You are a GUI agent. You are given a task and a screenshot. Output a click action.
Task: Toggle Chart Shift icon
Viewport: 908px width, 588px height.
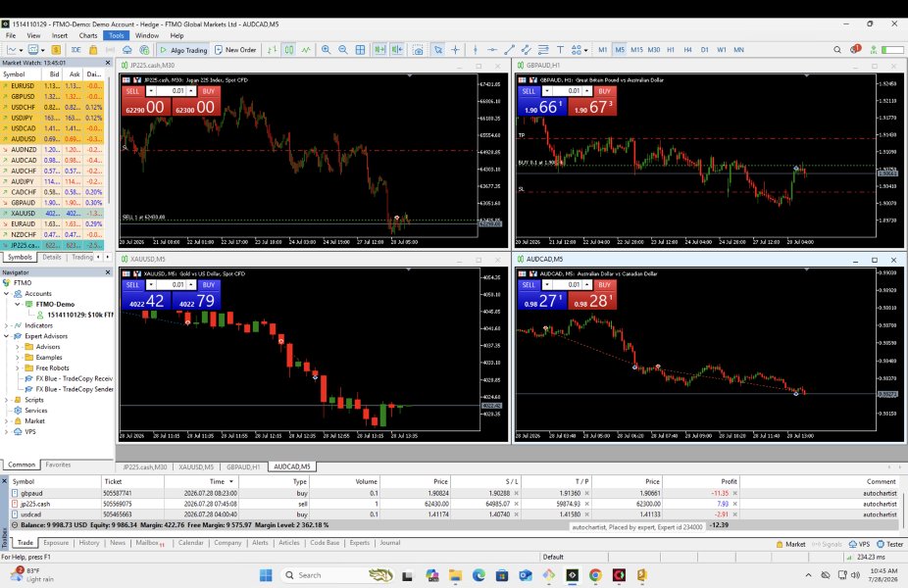[x=397, y=50]
